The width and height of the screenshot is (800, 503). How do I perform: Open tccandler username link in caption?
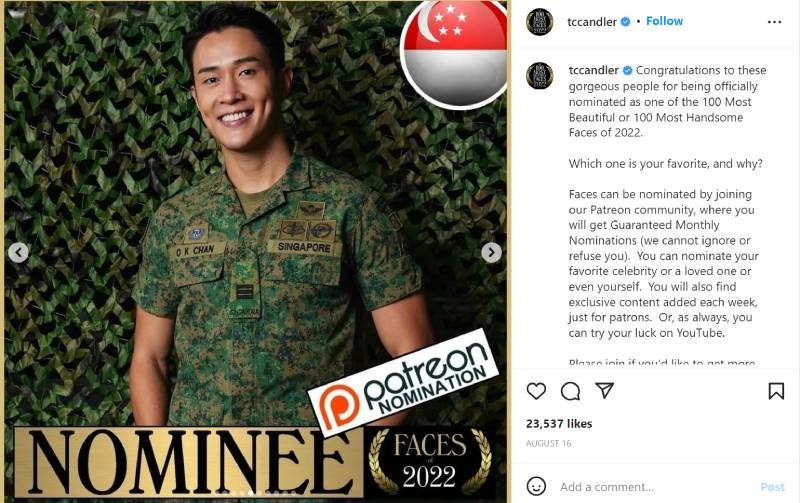point(593,70)
